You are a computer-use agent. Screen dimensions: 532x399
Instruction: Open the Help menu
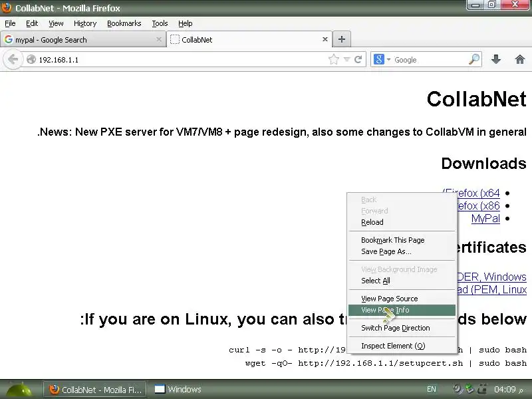pos(186,23)
